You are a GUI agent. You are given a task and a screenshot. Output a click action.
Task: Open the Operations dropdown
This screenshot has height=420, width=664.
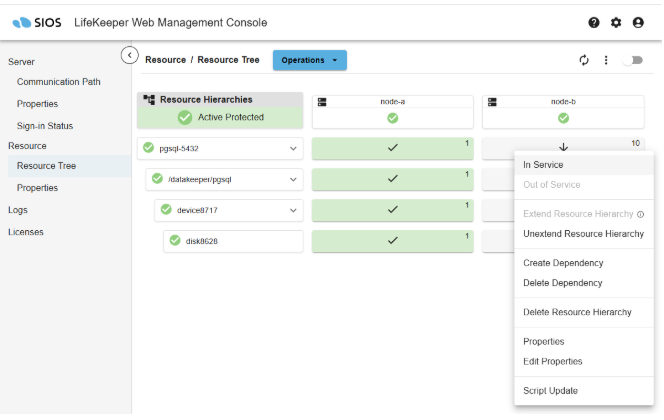point(309,60)
